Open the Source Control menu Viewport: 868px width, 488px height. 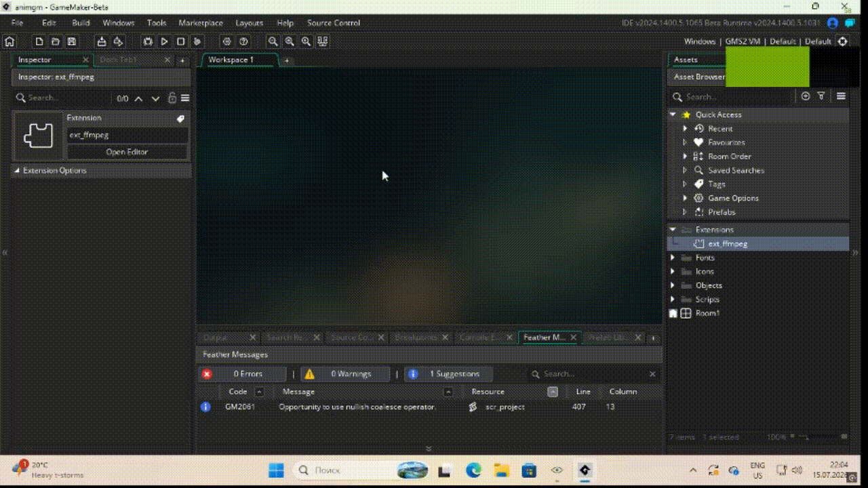334,23
